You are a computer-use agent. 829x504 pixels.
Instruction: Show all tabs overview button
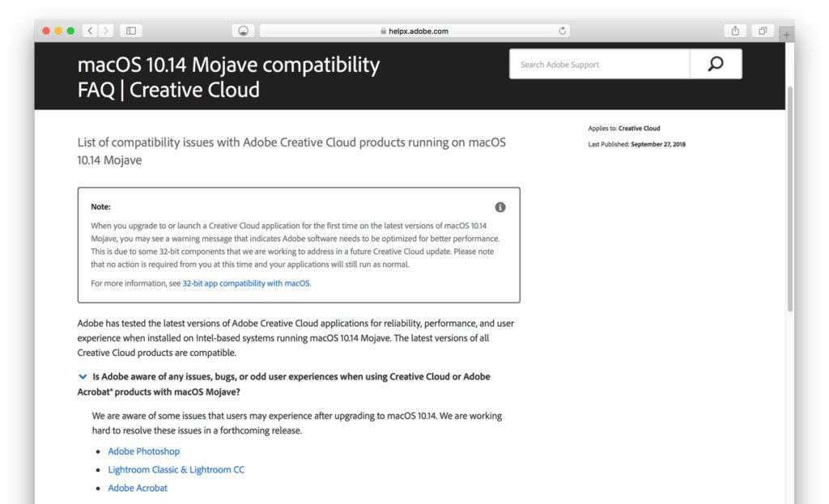pyautogui.click(x=762, y=31)
